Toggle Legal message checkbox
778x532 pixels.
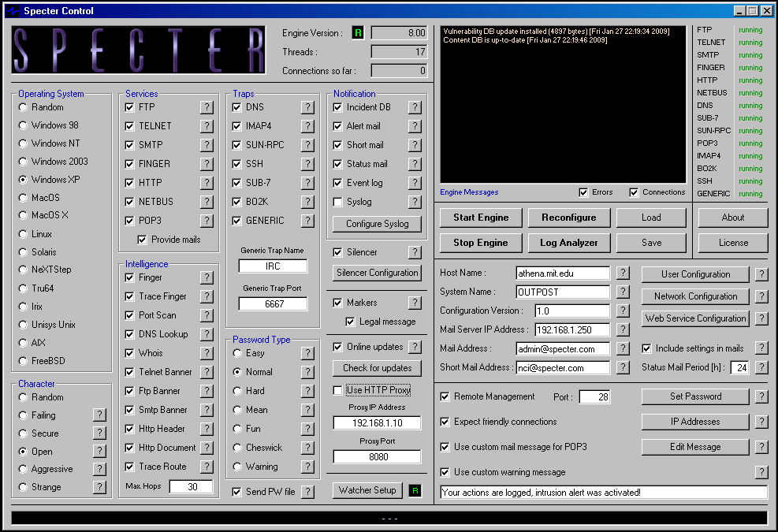click(350, 322)
